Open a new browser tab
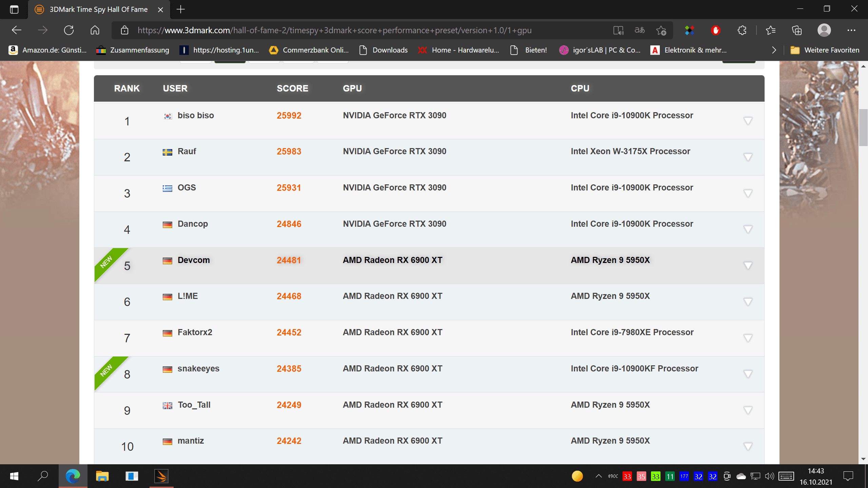Viewport: 868px width, 488px height. click(x=181, y=9)
